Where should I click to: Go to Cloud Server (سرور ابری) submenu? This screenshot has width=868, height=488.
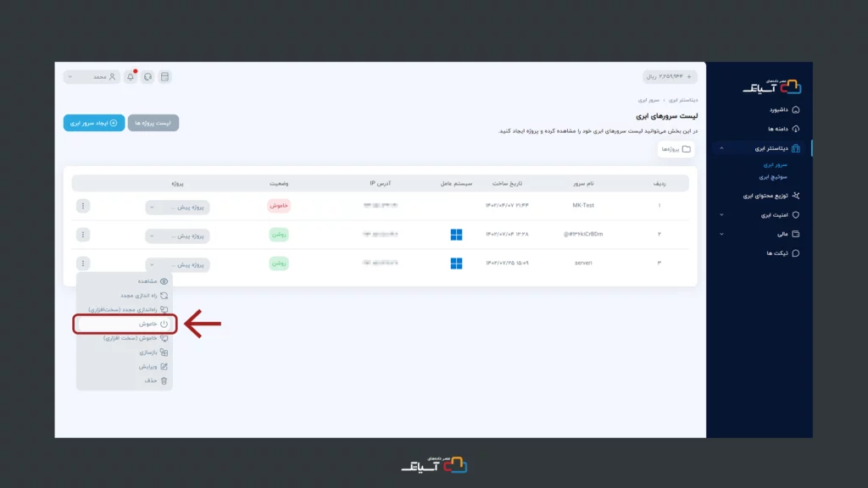point(775,165)
